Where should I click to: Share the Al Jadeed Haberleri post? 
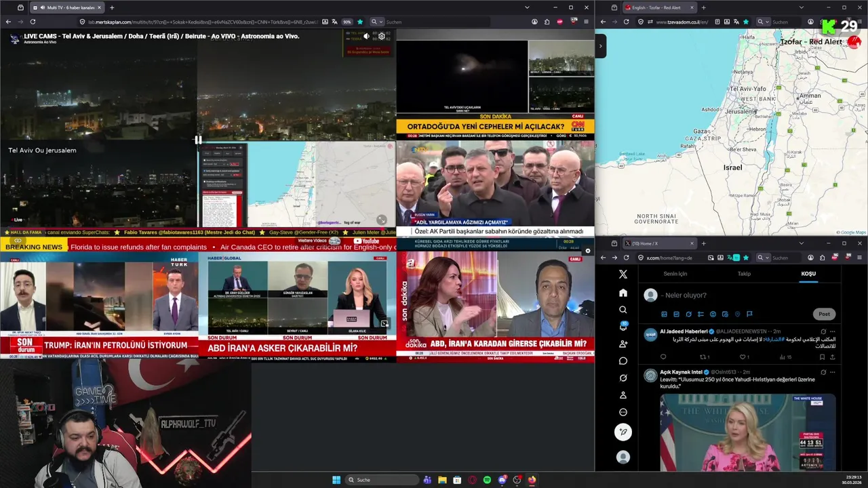[x=832, y=357]
